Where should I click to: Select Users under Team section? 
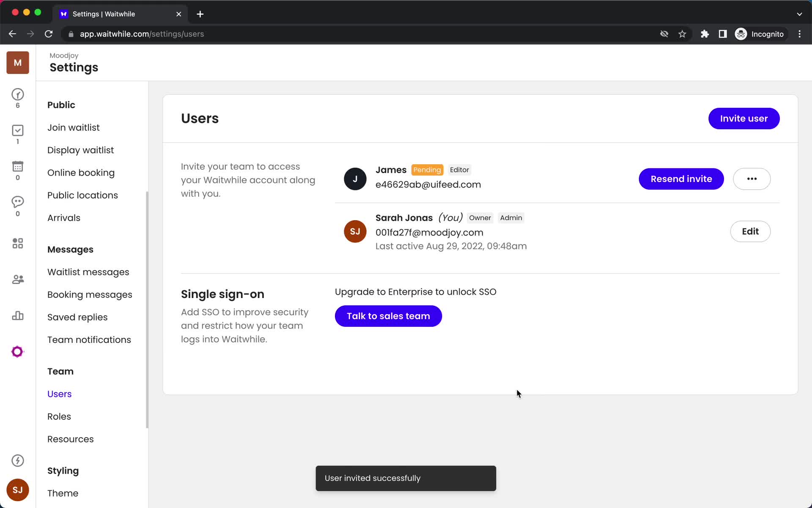click(x=59, y=393)
